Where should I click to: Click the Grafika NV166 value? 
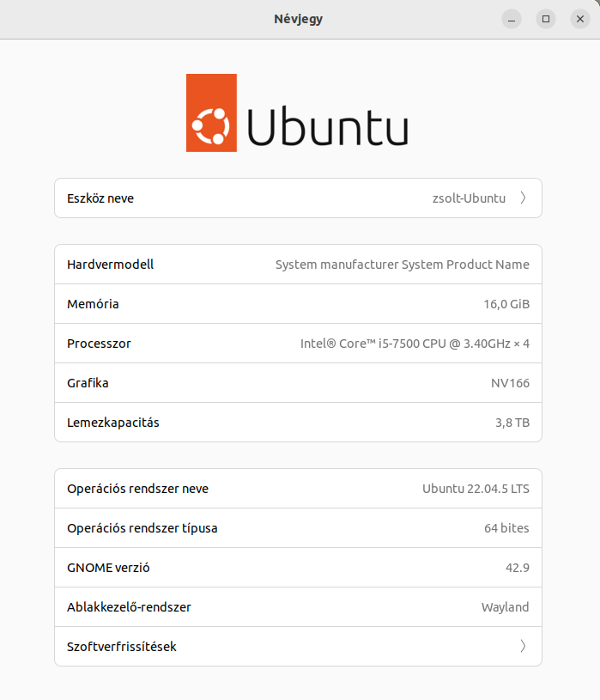point(510,383)
